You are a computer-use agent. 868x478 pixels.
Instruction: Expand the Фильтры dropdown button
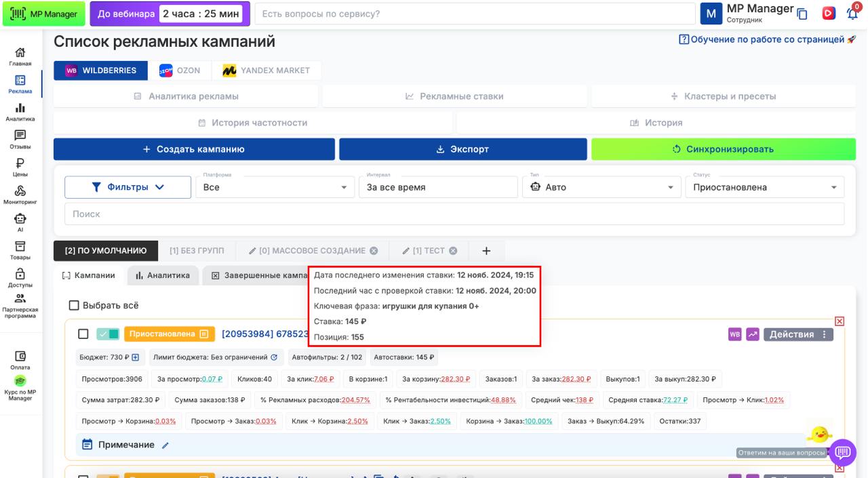(127, 187)
